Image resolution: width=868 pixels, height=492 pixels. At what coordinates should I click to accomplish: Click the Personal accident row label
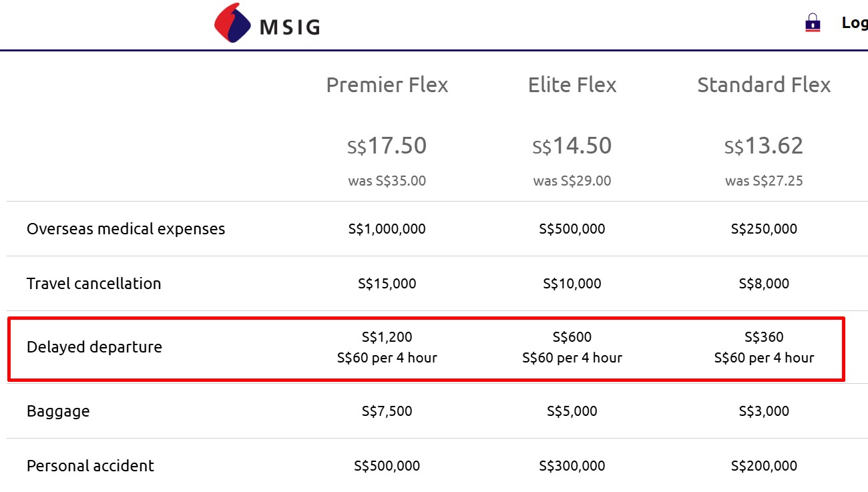[x=90, y=466]
